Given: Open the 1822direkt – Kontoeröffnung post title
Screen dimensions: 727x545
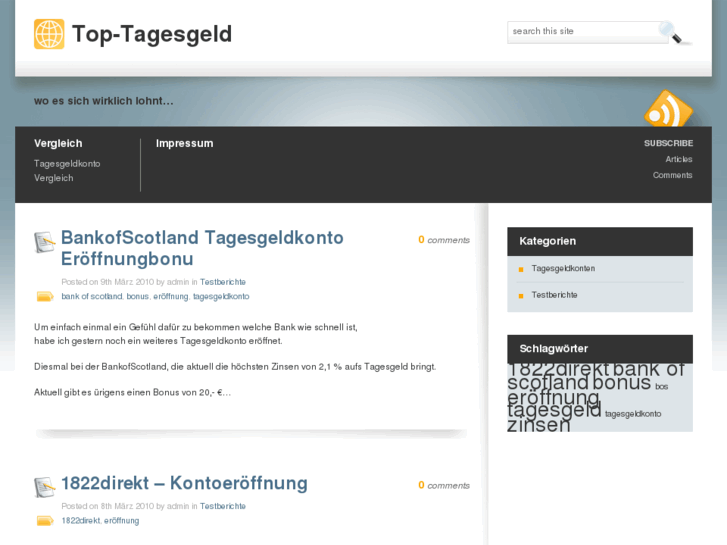Looking at the screenshot, I should coord(185,483).
